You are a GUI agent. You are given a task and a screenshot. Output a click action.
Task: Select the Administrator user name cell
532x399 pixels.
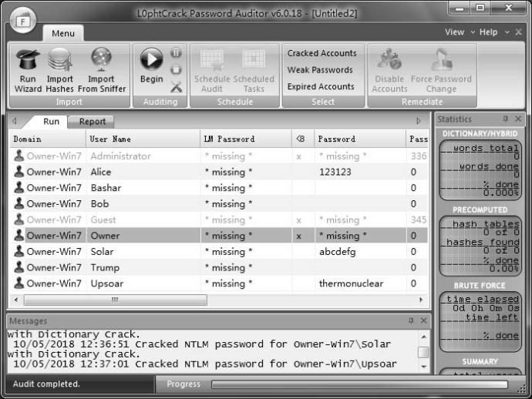[121, 156]
